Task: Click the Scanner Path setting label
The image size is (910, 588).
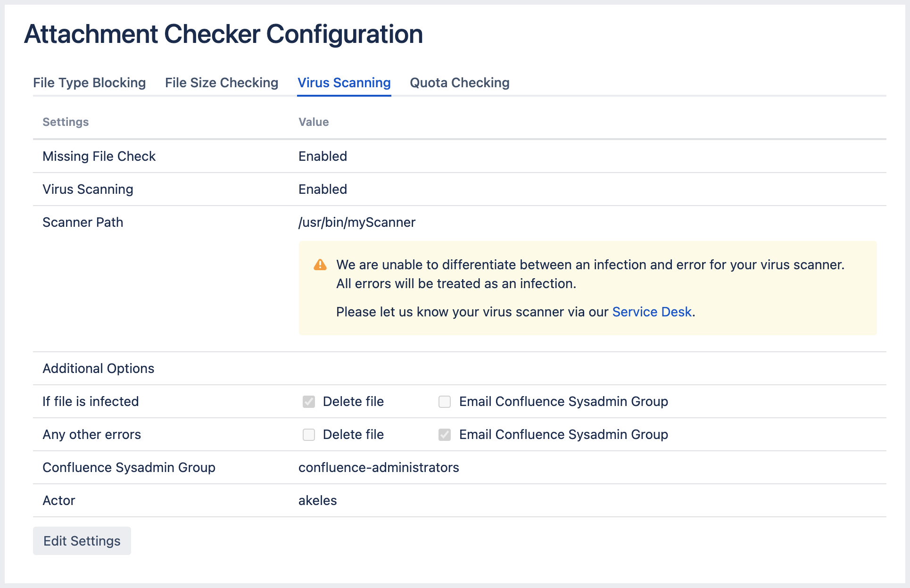Action: point(83,223)
